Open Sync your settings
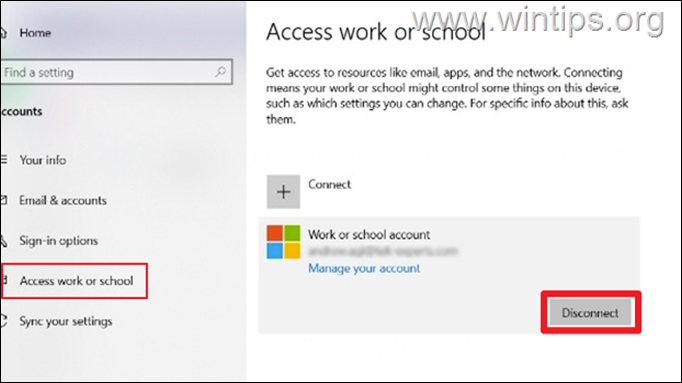 (x=66, y=321)
